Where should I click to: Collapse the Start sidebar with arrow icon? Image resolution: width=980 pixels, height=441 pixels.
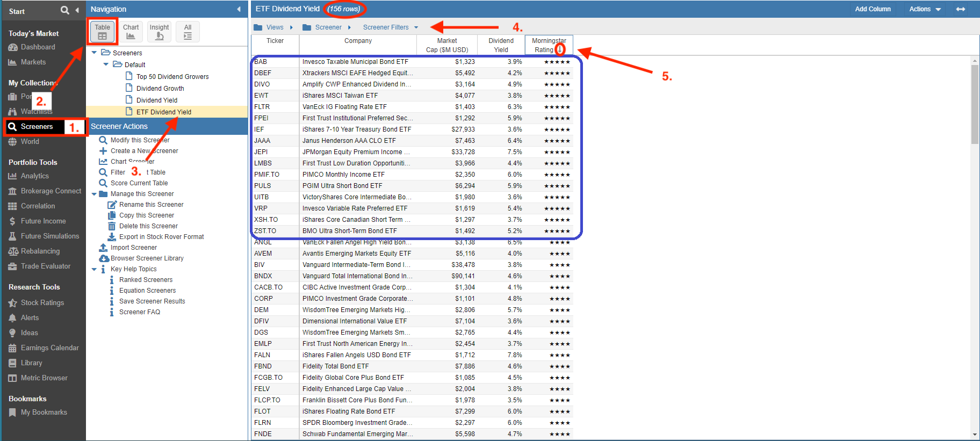pos(77,10)
